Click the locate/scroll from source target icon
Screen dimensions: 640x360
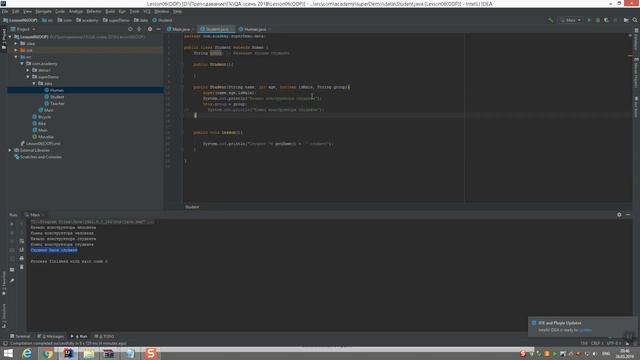click(x=130, y=29)
